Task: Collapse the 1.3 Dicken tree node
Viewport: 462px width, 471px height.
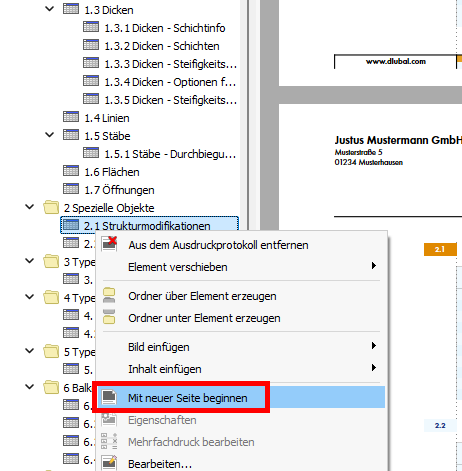Action: click(49, 9)
